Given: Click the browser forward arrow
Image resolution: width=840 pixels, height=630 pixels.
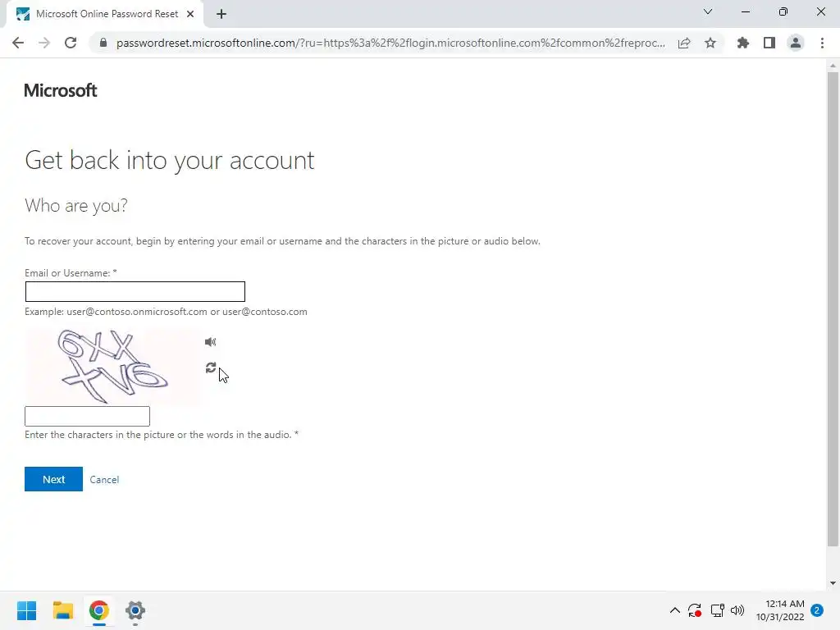Looking at the screenshot, I should pyautogui.click(x=44, y=43).
